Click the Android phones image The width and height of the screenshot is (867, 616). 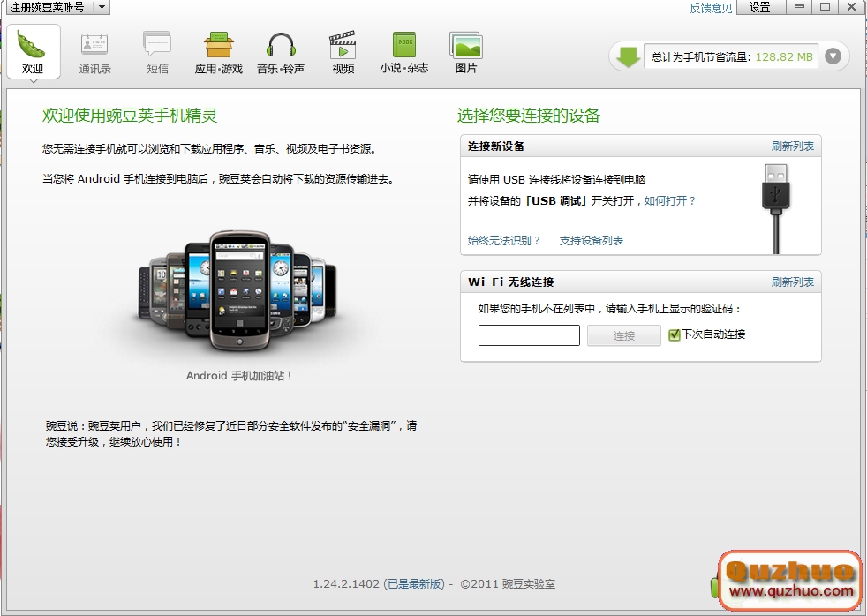click(237, 291)
